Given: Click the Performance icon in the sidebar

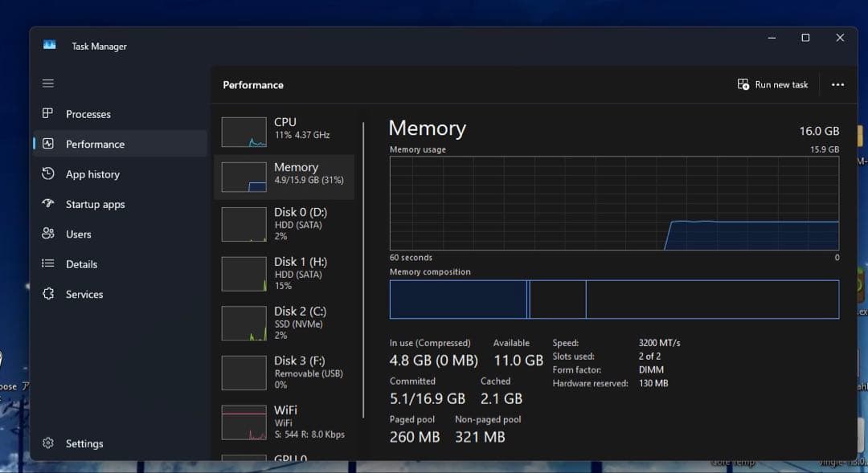Looking at the screenshot, I should pyautogui.click(x=48, y=143).
